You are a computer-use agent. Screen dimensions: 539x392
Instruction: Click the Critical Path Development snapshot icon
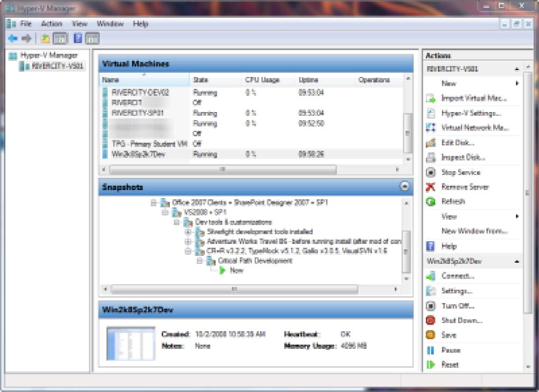click(x=211, y=261)
